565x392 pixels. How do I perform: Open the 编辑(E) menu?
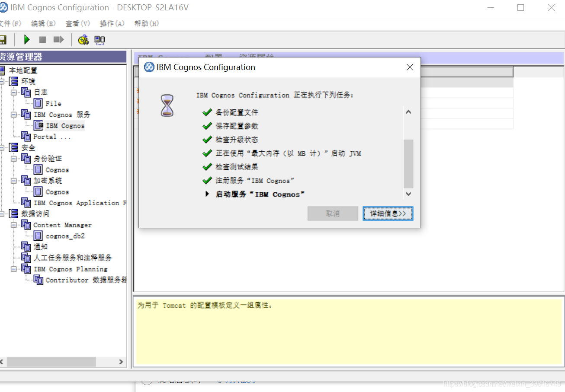pyautogui.click(x=43, y=24)
